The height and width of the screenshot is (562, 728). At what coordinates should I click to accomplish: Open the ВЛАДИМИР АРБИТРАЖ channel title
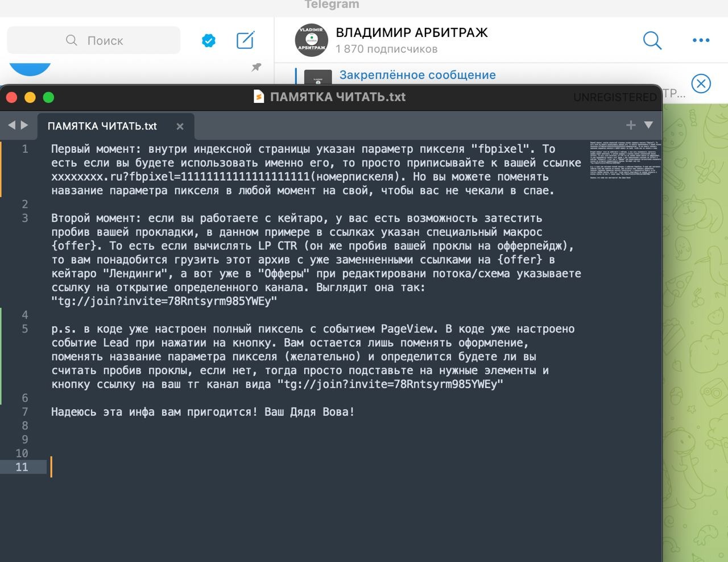(x=412, y=32)
